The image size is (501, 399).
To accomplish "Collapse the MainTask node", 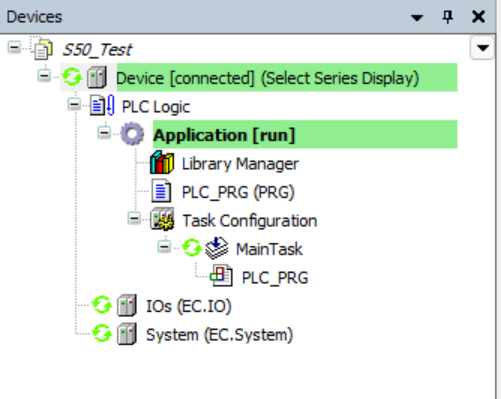I will point(164,247).
